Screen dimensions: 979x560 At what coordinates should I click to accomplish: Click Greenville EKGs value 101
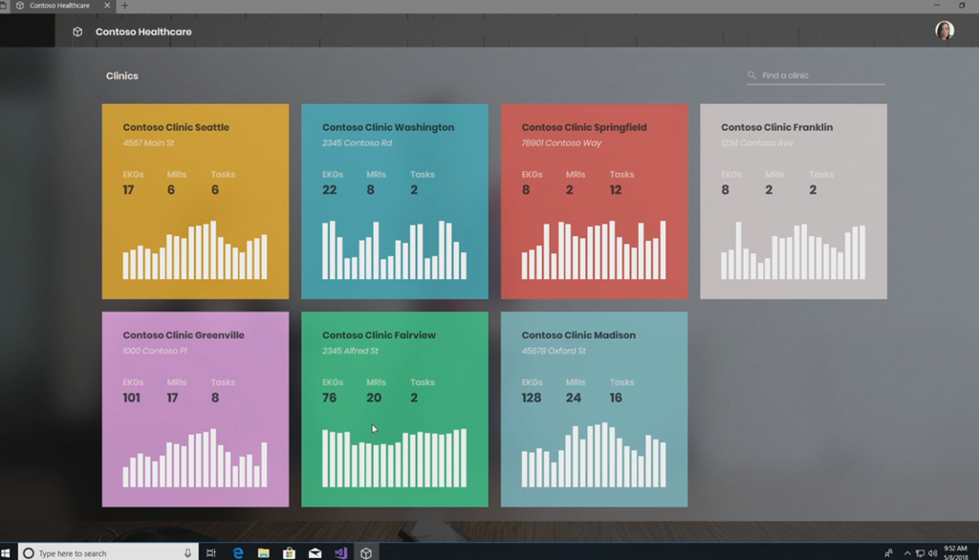(131, 398)
